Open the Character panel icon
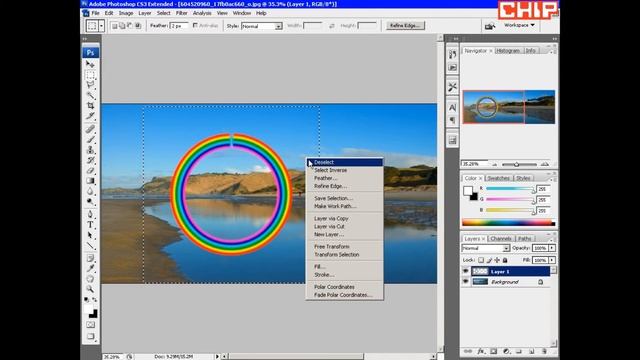This screenshot has width=640, height=360. click(452, 108)
